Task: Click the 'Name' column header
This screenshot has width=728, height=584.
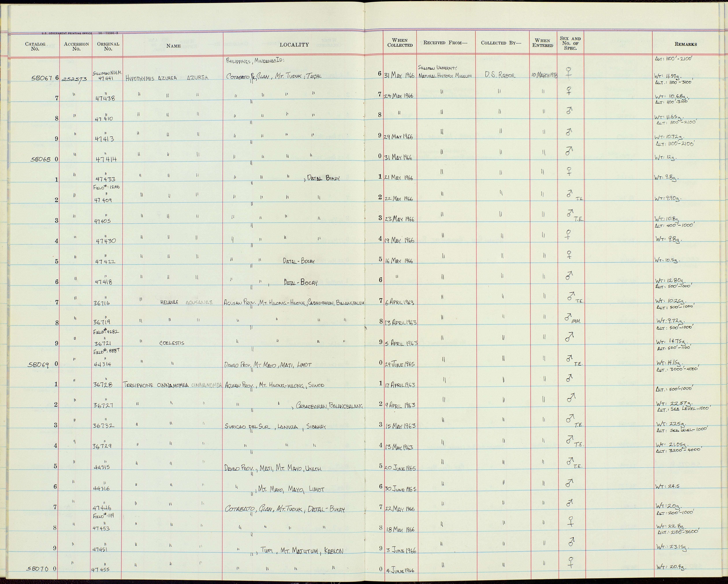Action: point(173,46)
